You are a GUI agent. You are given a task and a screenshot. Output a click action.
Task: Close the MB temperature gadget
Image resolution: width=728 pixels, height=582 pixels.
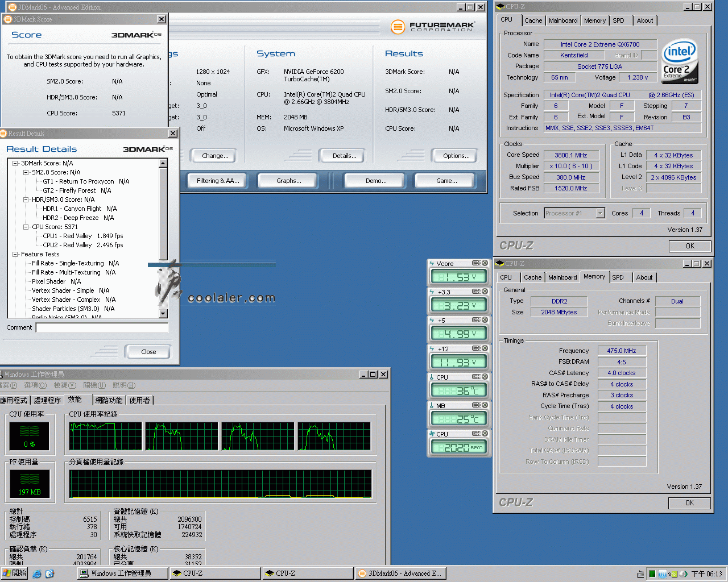pyautogui.click(x=485, y=405)
